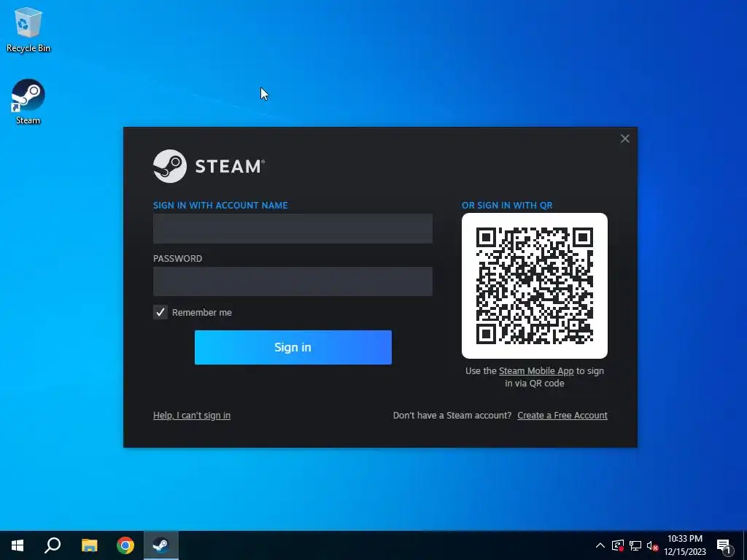Click the Create a Free Account link

click(562, 415)
